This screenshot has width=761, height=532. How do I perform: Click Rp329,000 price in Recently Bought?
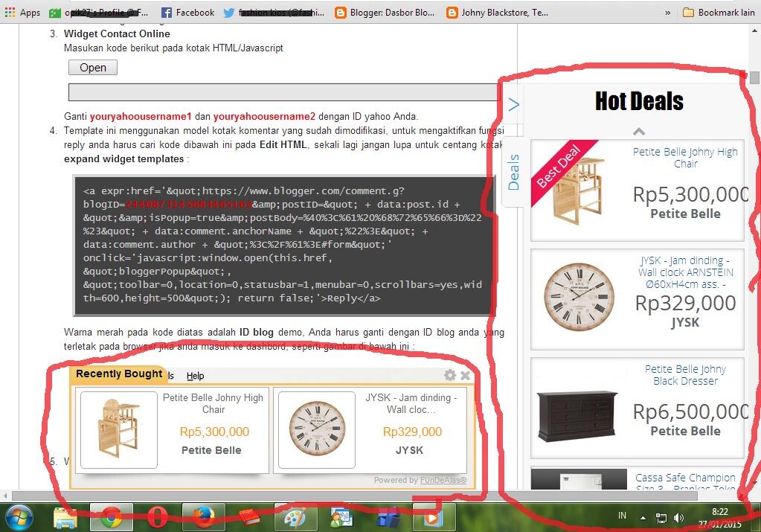point(412,432)
